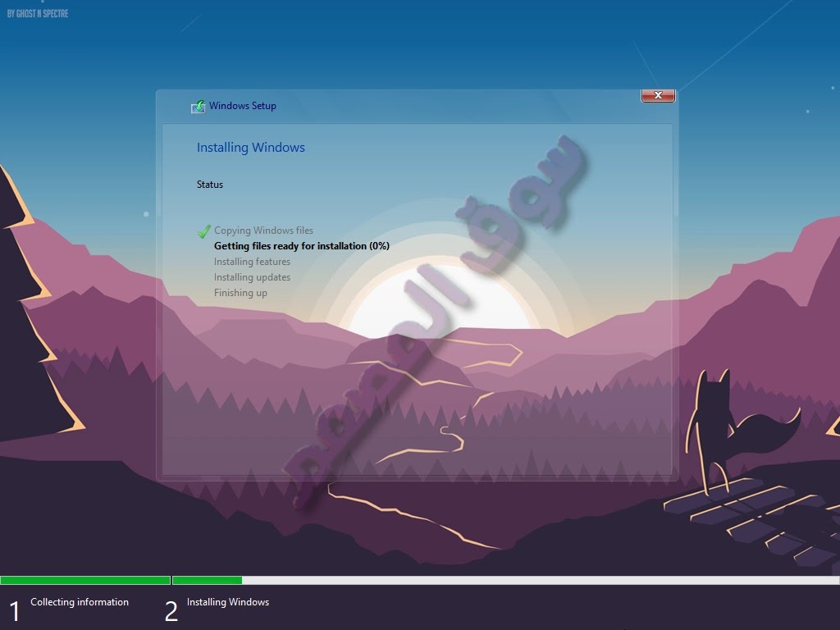Select the 'Windows Setup' title text
This screenshot has height=630, width=840.
tap(243, 106)
